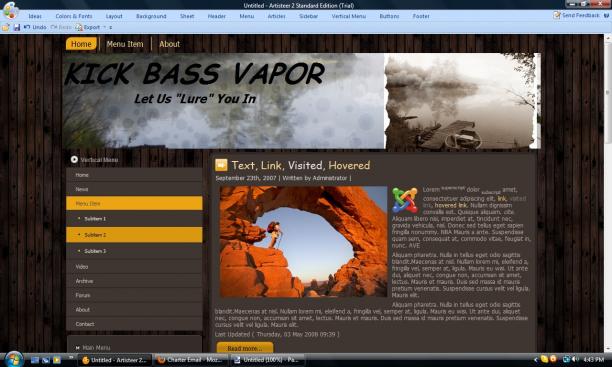Screen dimensions: 612x367
Task: Click the Open folder icon in quick toolbar
Action: click(x=5, y=27)
